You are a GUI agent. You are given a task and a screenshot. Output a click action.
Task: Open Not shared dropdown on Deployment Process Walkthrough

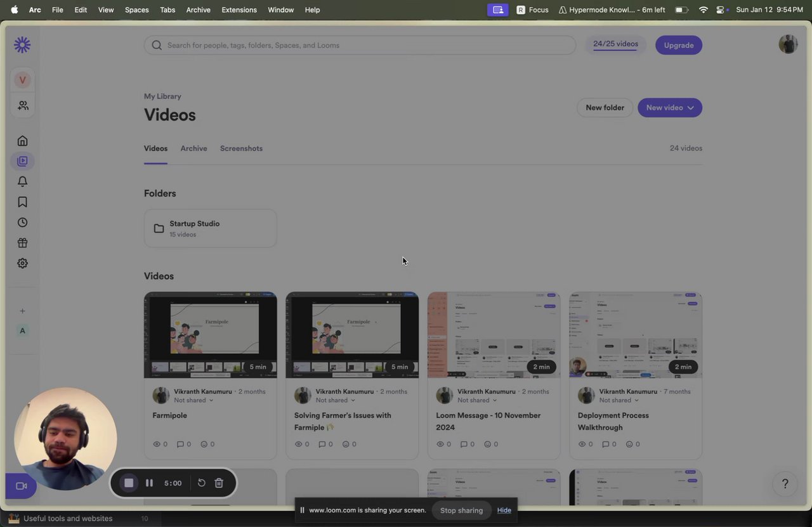coord(619,400)
